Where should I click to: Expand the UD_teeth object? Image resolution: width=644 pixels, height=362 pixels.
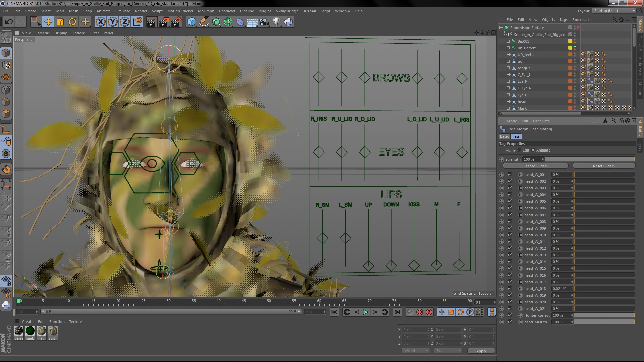(508, 55)
